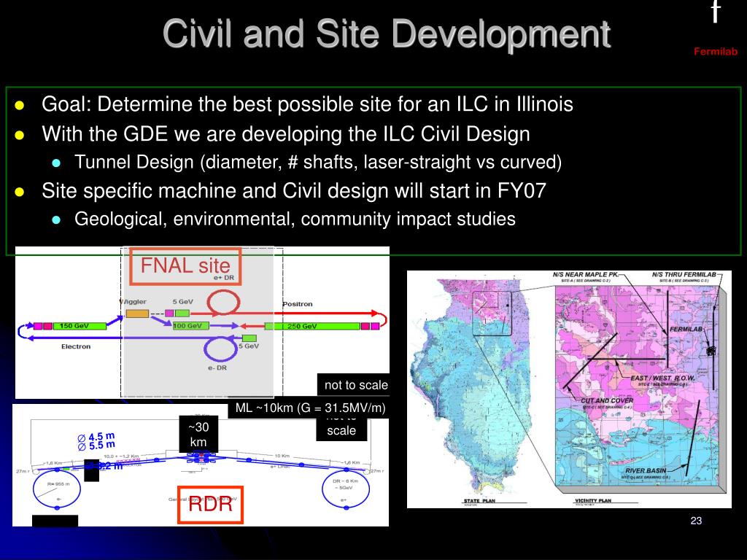Select the line 'Goal: Determine the best possible site'
The image size is (747, 560).
(x=307, y=104)
